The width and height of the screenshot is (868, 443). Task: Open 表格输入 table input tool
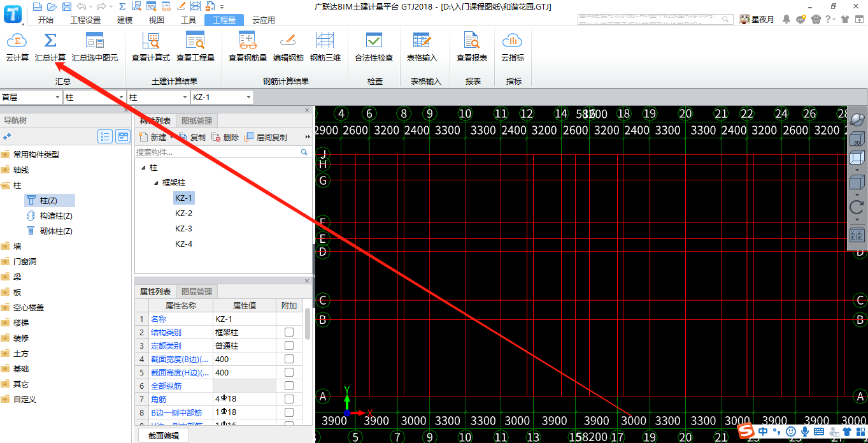click(422, 48)
